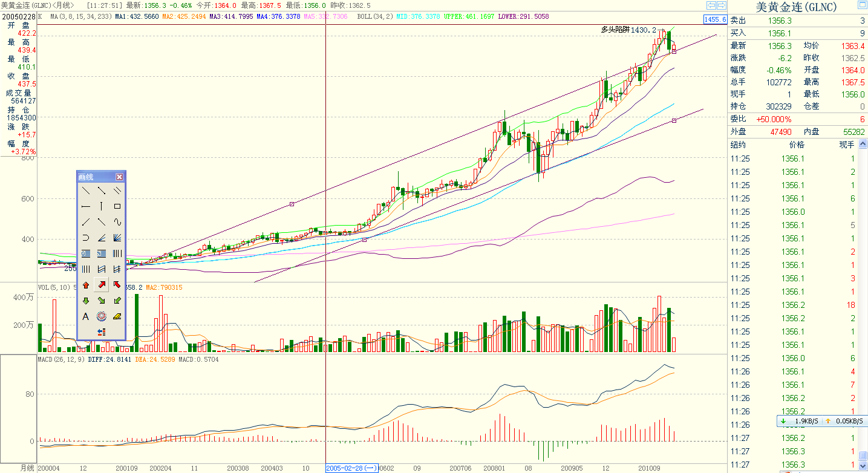Select the golden ratio G lines tool
This screenshot has height=473, width=868.
tap(86, 253)
